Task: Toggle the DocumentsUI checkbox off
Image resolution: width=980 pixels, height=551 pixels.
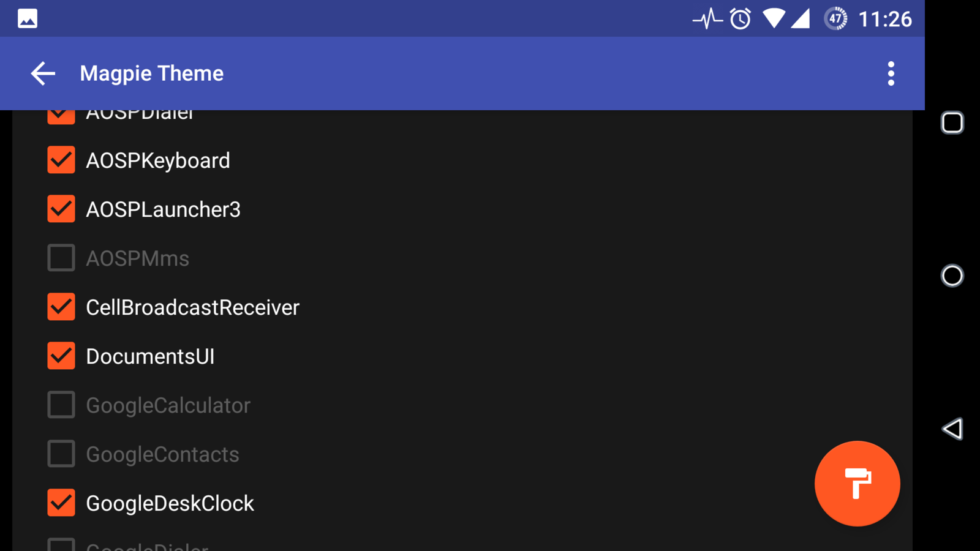Action: (x=61, y=356)
